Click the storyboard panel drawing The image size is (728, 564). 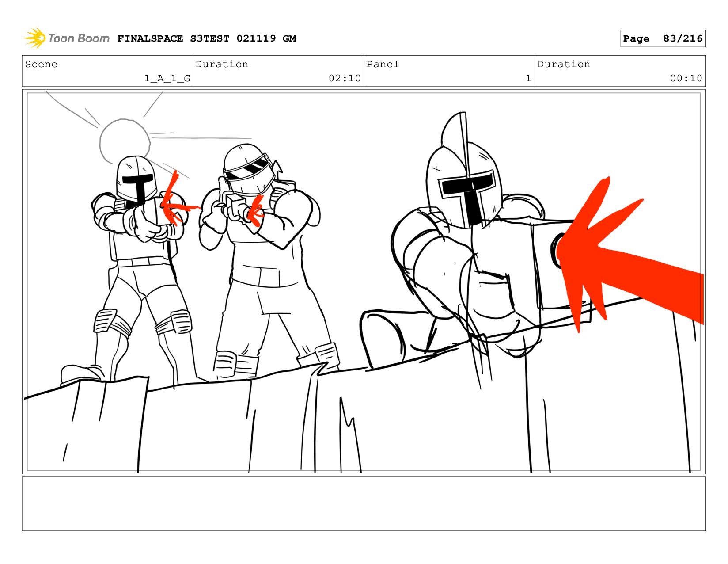tap(364, 282)
